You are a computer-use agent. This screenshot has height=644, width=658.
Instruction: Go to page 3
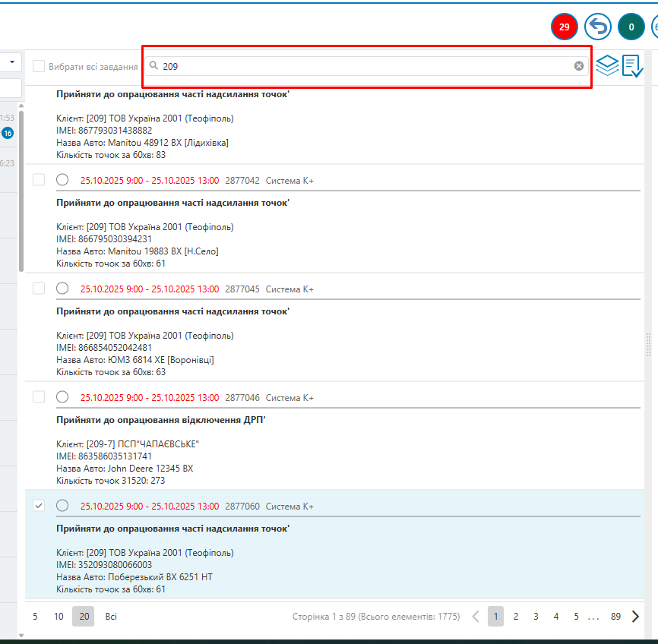click(x=536, y=617)
